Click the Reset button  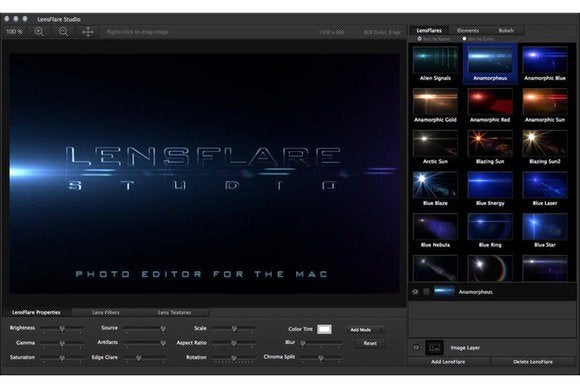(370, 343)
